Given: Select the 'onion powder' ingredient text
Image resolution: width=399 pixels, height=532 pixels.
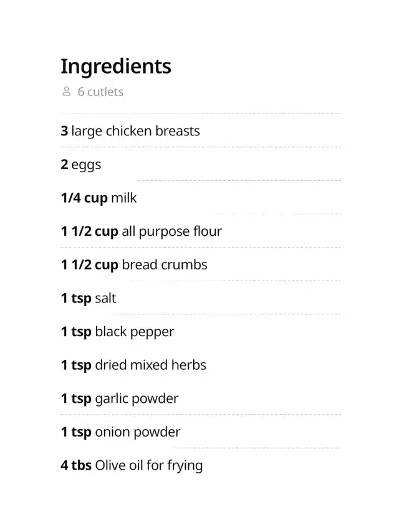Looking at the screenshot, I should [137, 432].
